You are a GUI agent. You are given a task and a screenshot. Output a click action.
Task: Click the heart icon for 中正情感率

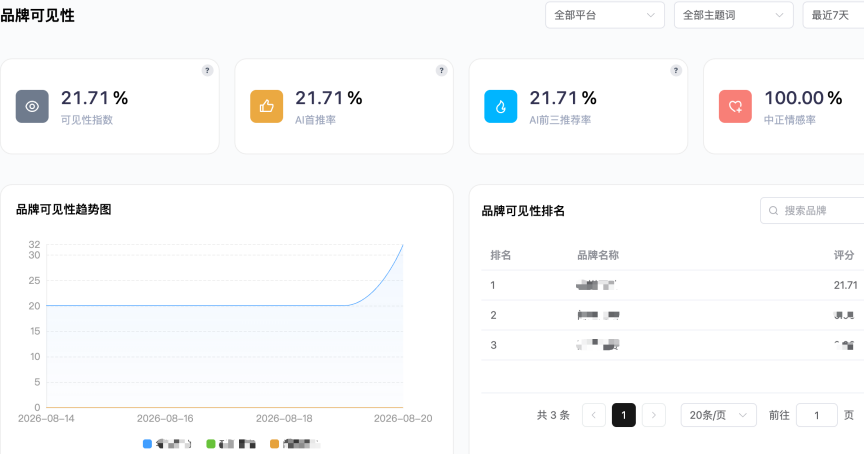(x=736, y=106)
